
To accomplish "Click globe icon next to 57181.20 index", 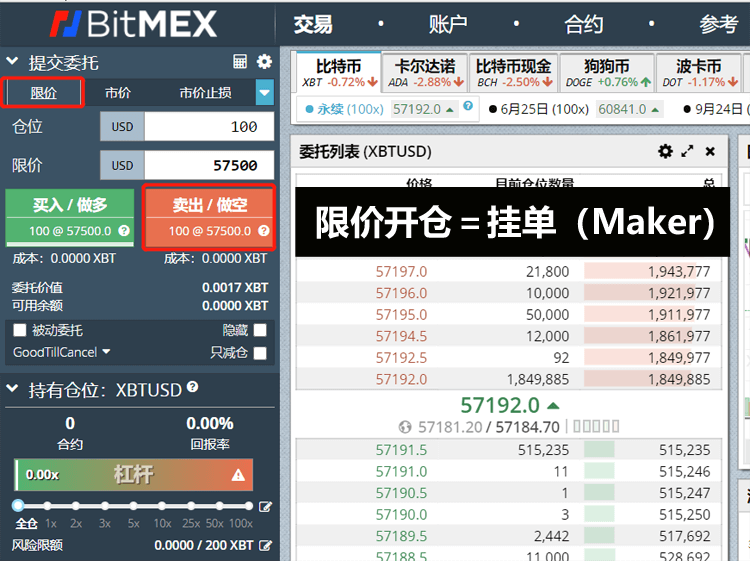I will click(405, 427).
